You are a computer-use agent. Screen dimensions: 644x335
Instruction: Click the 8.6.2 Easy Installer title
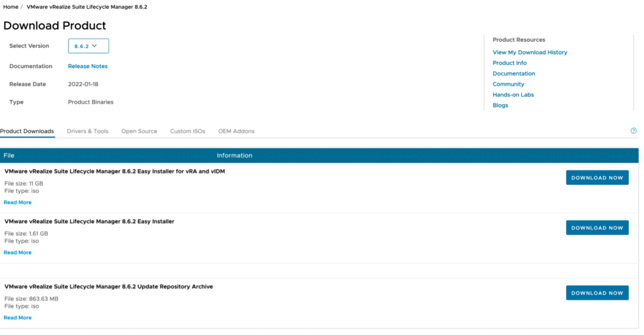(x=89, y=222)
